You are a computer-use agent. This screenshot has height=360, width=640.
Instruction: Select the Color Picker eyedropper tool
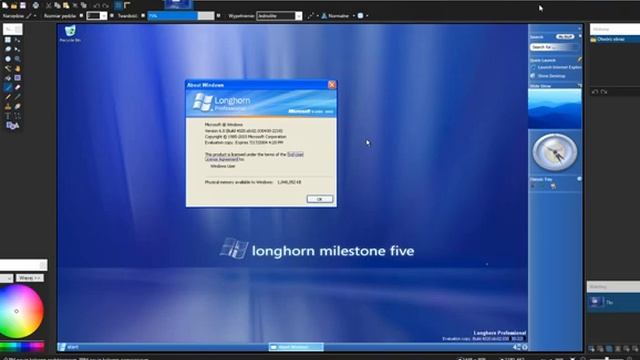[x=17, y=97]
